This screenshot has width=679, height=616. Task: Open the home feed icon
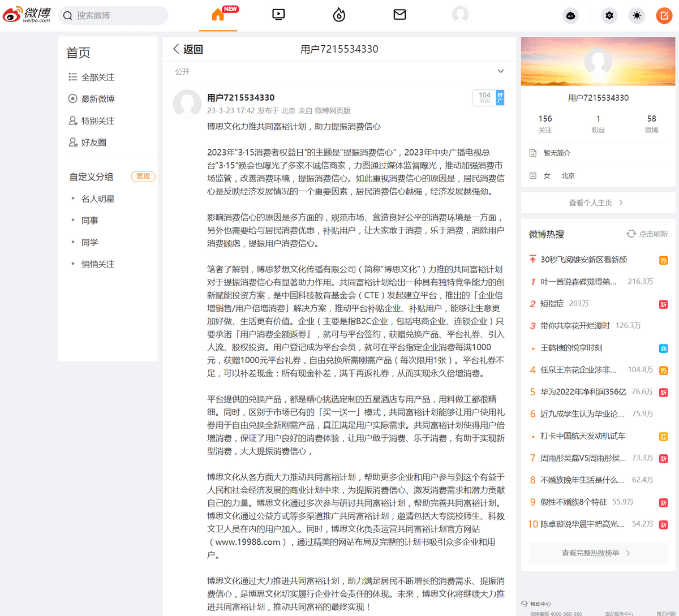click(218, 15)
